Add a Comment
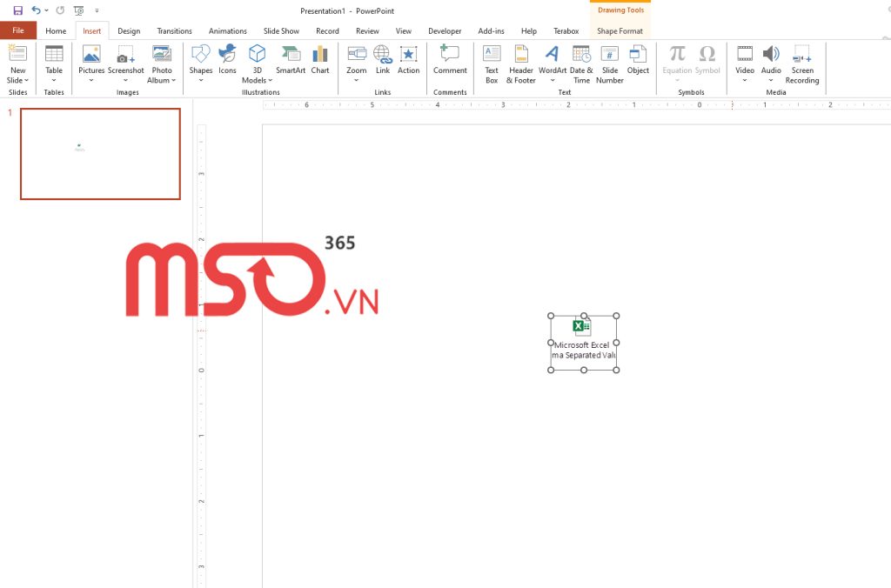891x588 pixels. coord(450,59)
